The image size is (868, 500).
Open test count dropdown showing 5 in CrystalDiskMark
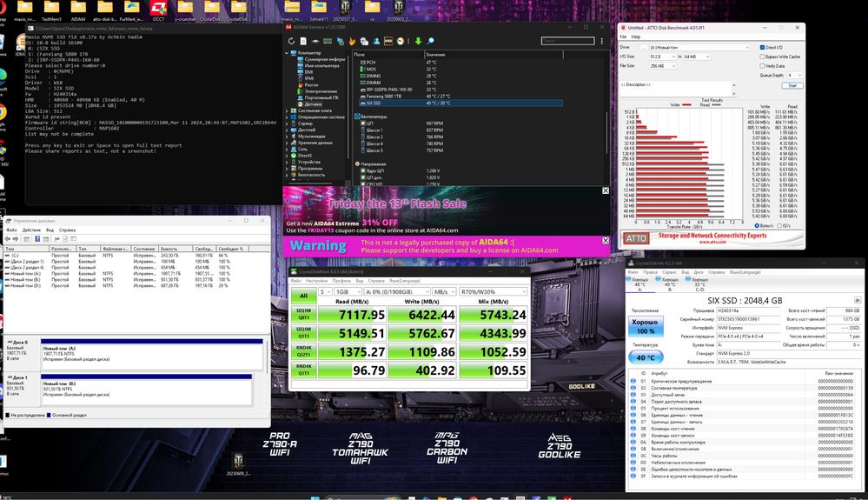click(x=325, y=292)
